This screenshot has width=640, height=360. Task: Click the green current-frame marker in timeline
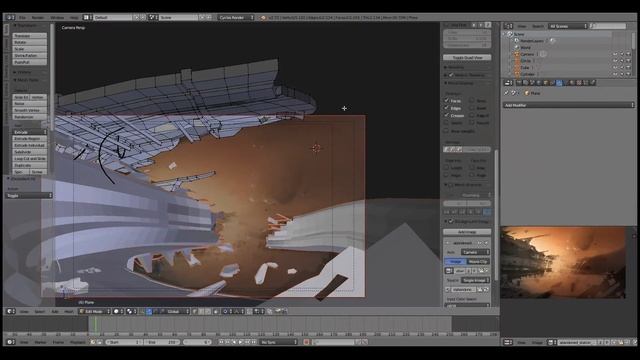(96, 324)
